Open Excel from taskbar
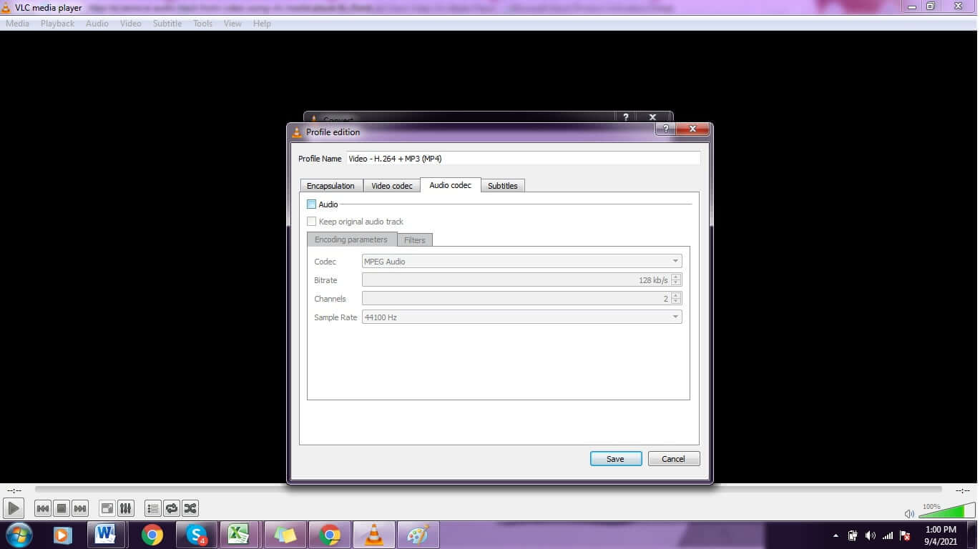 (238, 535)
